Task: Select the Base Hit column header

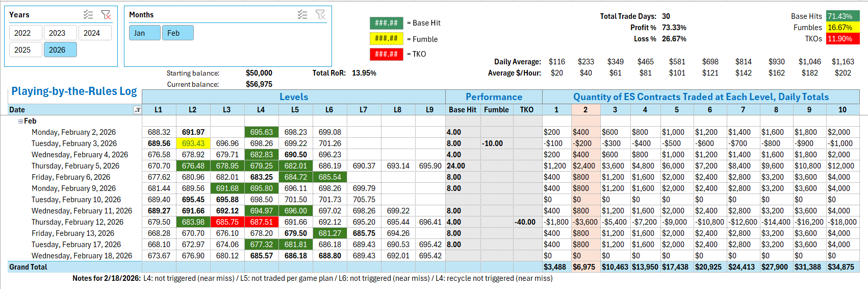Action: (463, 110)
